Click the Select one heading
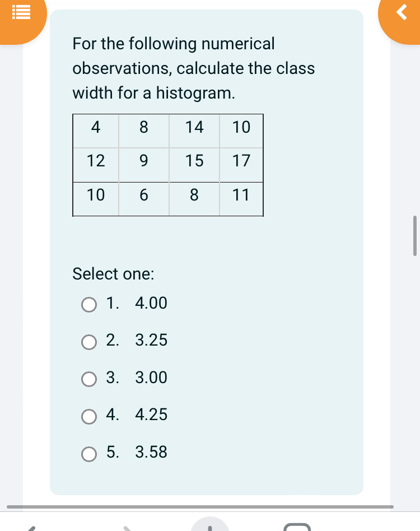Screen dimensions: 420x531 click(x=113, y=274)
